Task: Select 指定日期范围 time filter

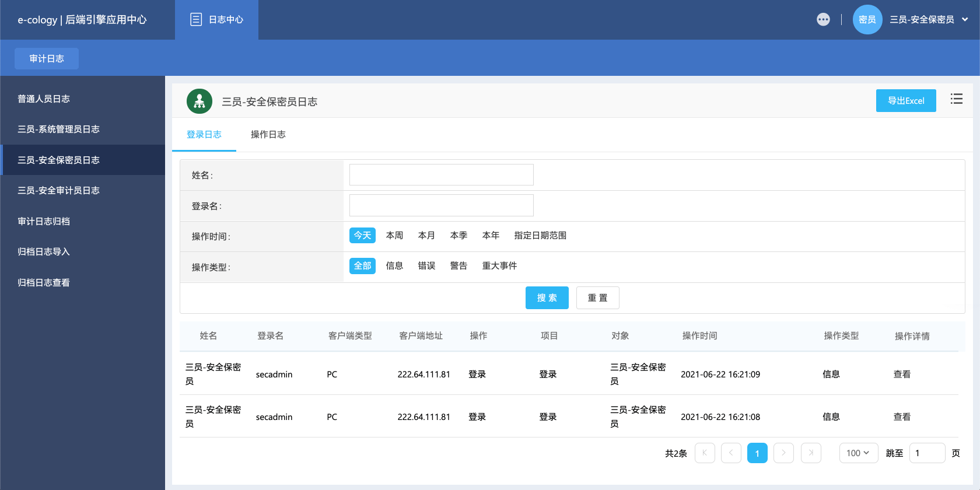Action: (540, 235)
